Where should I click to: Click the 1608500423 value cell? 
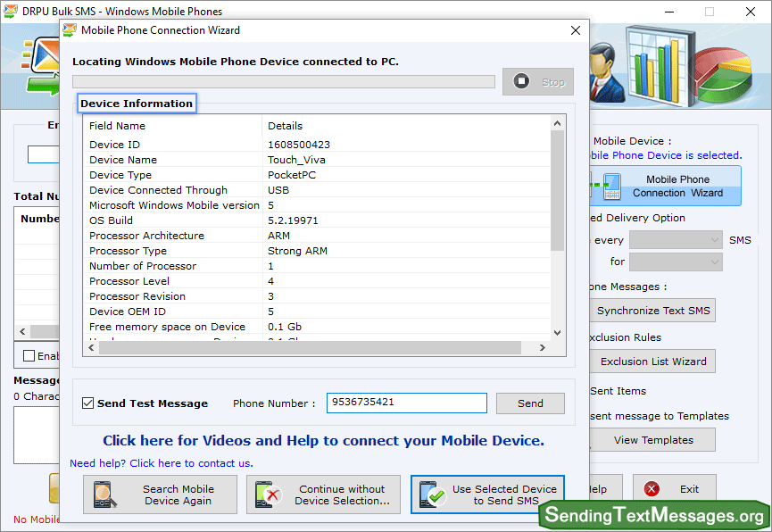click(x=299, y=145)
